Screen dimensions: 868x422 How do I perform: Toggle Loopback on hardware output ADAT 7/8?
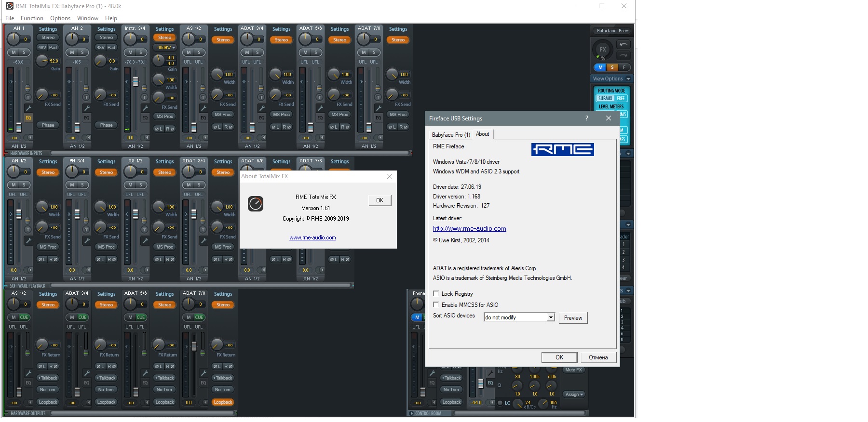[223, 402]
